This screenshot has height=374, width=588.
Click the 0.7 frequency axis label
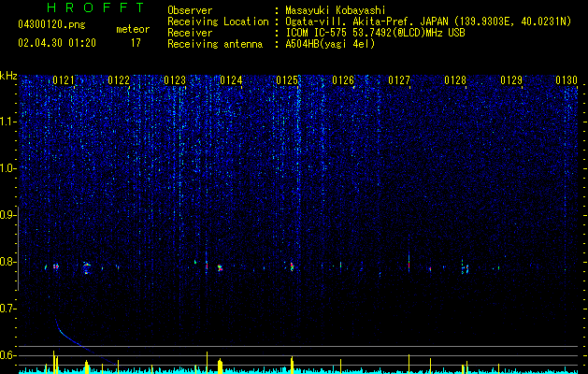[x=7, y=309]
